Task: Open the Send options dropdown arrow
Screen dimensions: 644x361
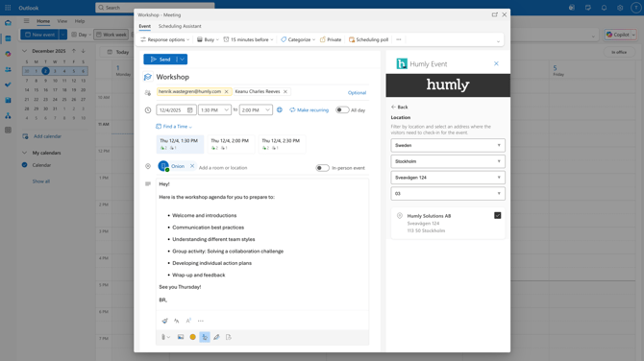Action: [183, 60]
